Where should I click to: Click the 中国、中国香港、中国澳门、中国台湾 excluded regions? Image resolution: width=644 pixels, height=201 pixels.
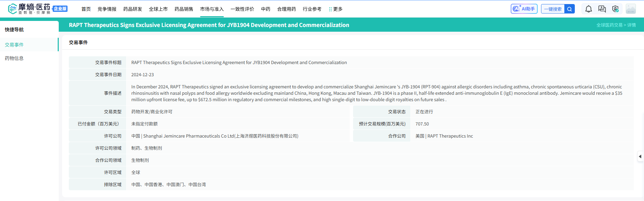[168, 184]
